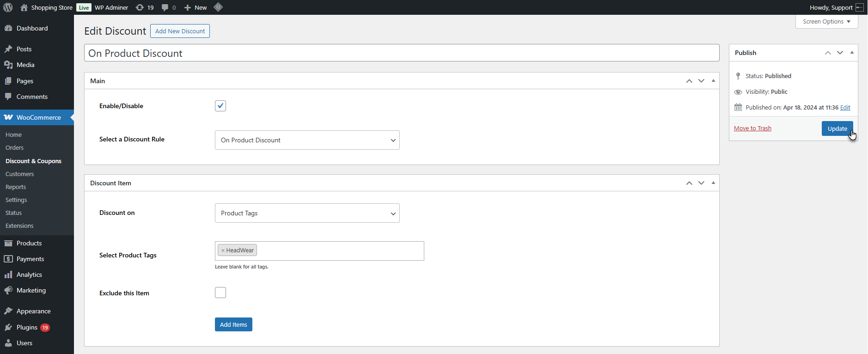Click the Visibility eye icon in Publish box
This screenshot has width=868, height=354.
[738, 92]
